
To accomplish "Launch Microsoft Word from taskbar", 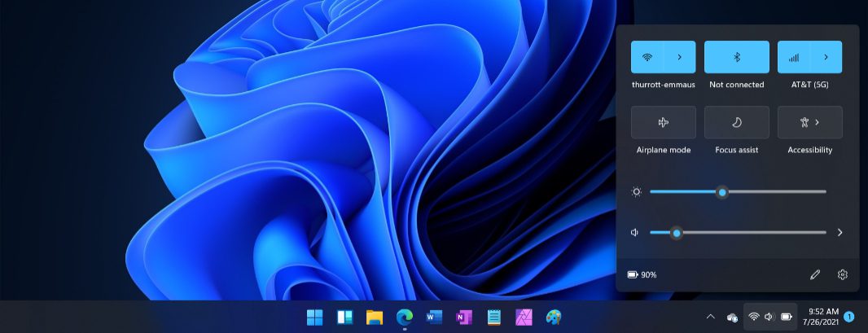I will [x=434, y=317].
